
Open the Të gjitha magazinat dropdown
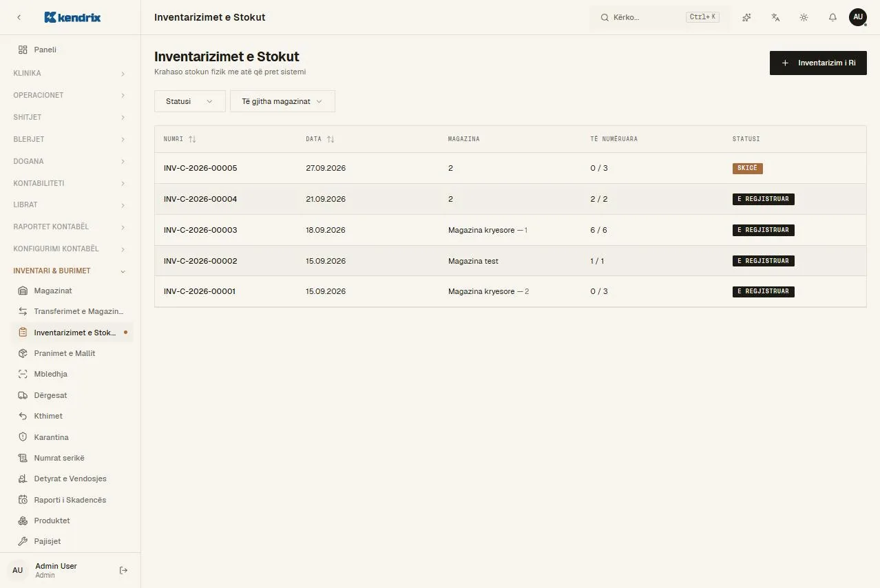(x=282, y=101)
